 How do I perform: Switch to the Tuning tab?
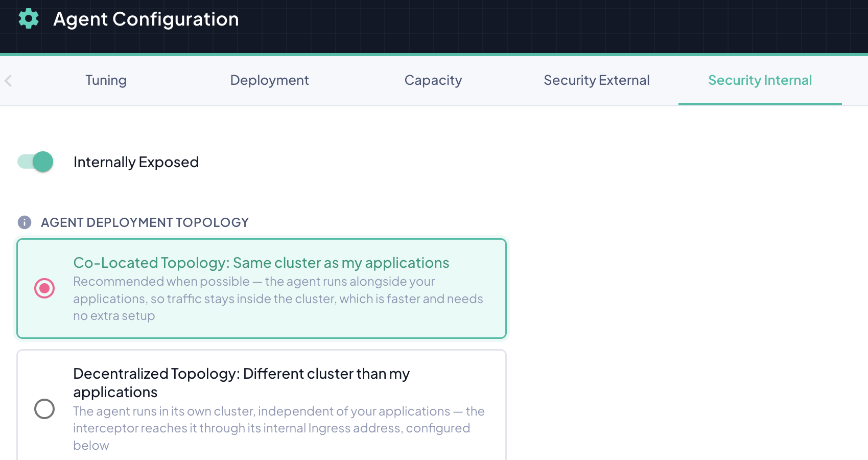[106, 80]
